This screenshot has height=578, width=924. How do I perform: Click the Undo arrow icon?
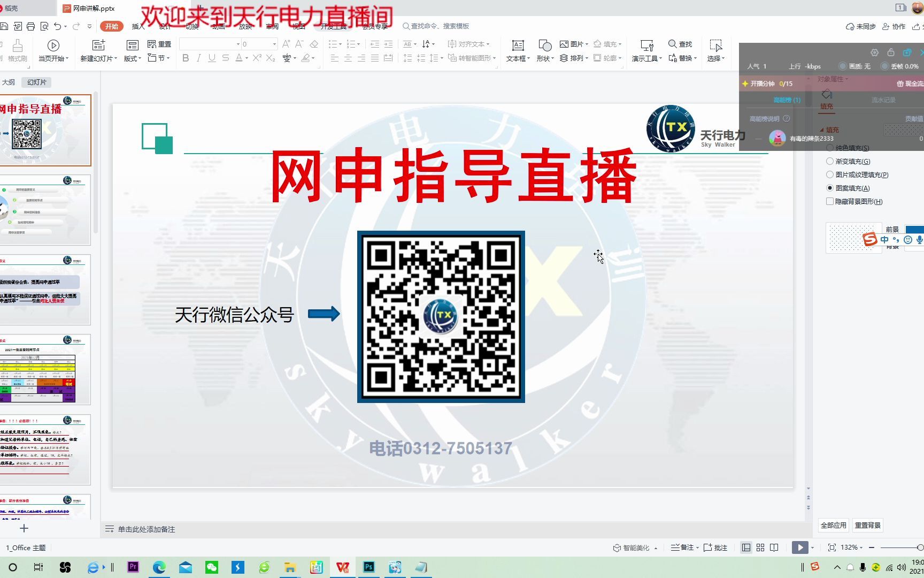pos(57,26)
